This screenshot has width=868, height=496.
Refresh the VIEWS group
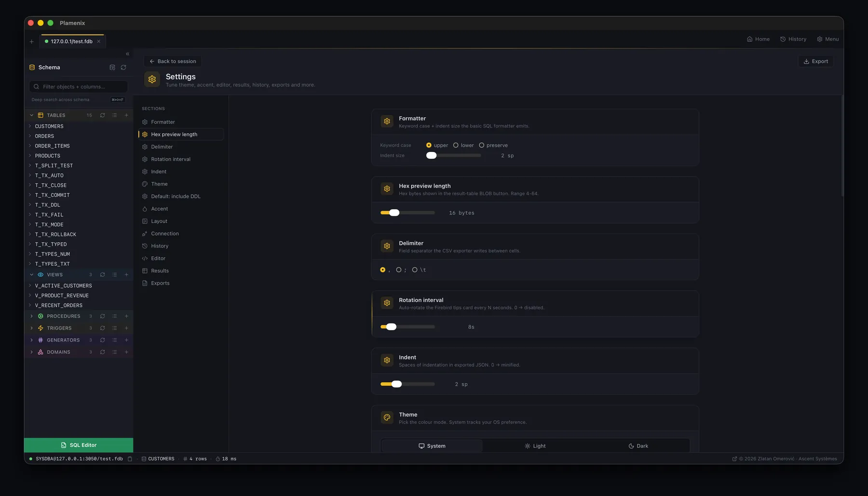[x=102, y=275]
